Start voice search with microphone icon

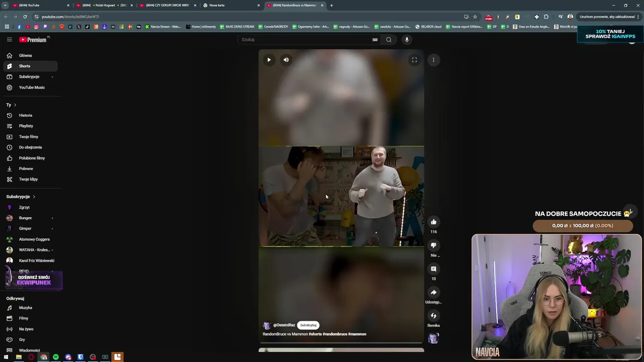[407, 39]
